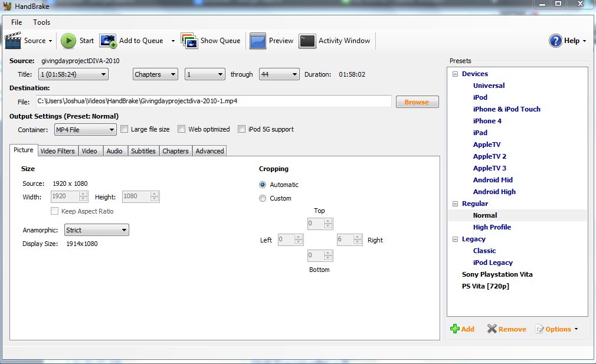Click the destination file path field
The height and width of the screenshot is (364, 596).
click(x=214, y=101)
